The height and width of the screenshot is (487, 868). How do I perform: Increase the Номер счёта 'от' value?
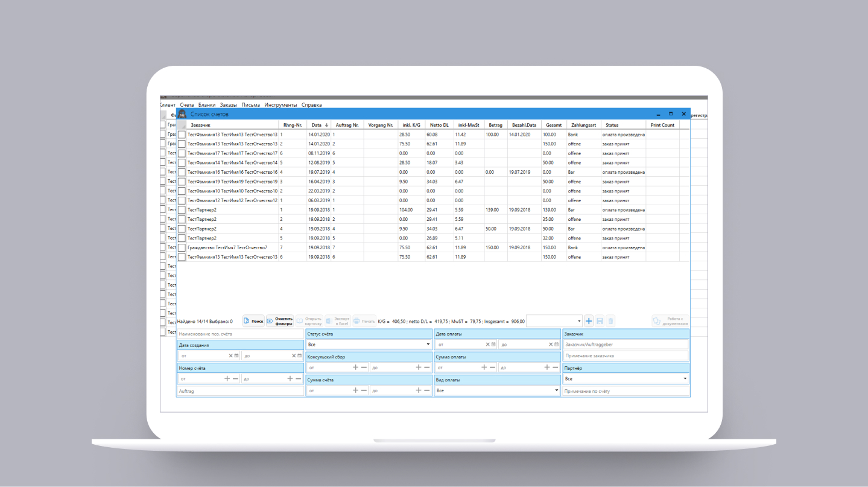[227, 378]
